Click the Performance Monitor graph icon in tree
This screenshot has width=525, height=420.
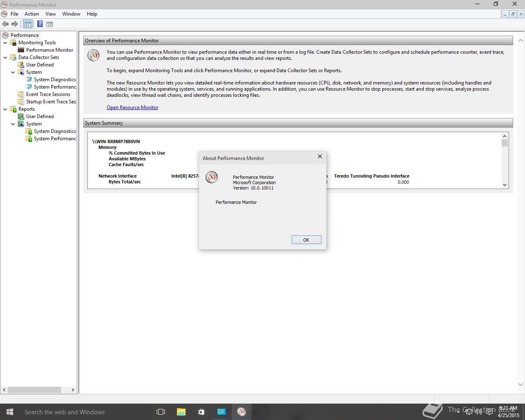click(x=21, y=50)
